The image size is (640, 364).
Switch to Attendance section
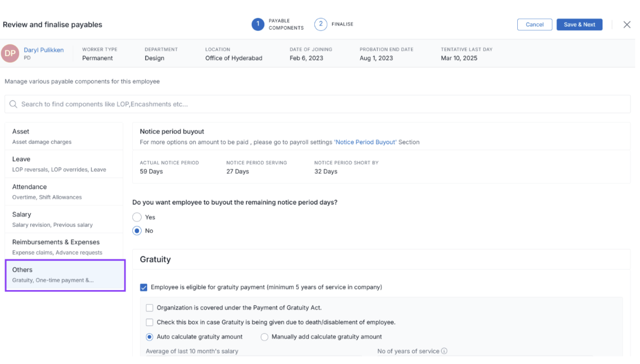pos(64,191)
